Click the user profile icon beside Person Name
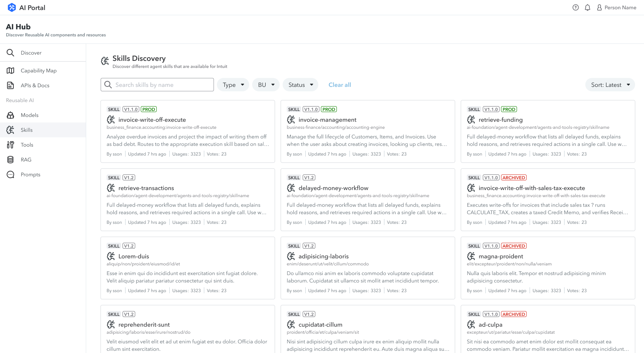 point(599,7)
